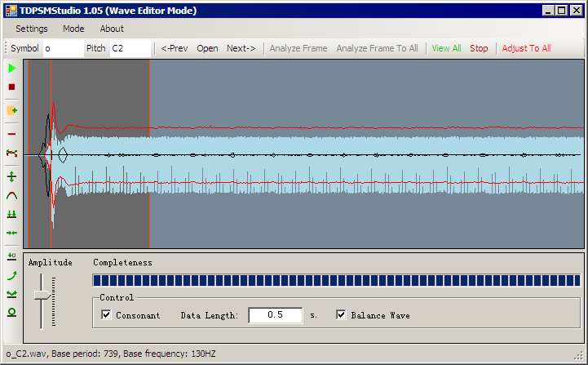Viewport: 588px width, 365px height.
Task: Click the green inward horizontal arrows icon
Action: pos(12,234)
